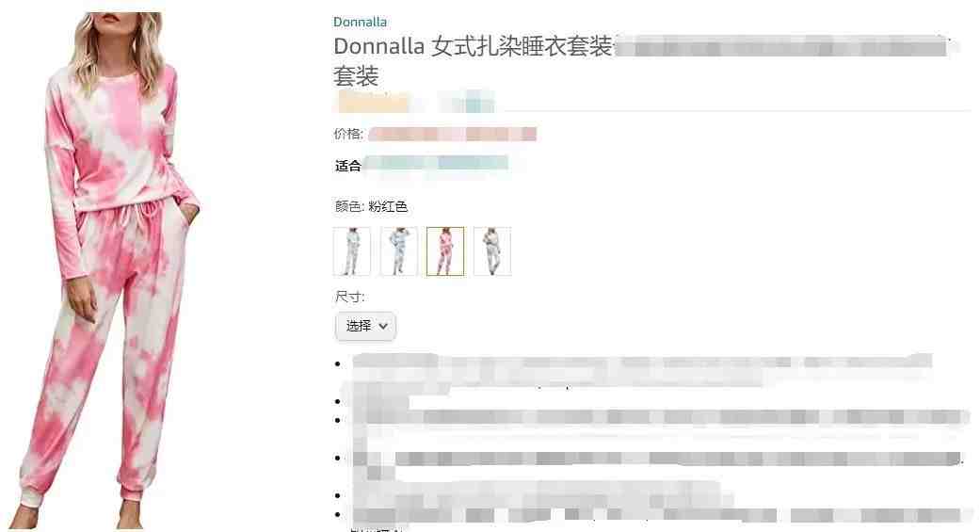980x532 pixels.
Task: Click the product title Donnalla 女式扎染睡衣套装
Action: [x=473, y=46]
